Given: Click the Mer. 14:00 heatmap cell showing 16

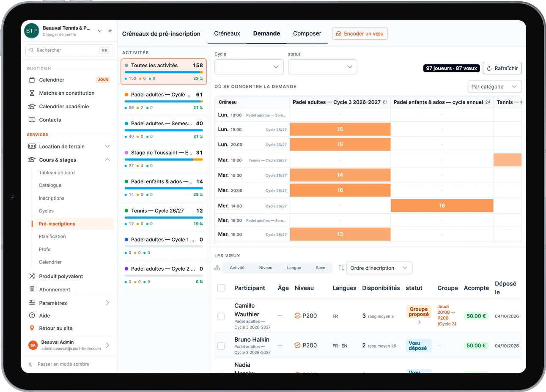Looking at the screenshot, I should tap(442, 206).
